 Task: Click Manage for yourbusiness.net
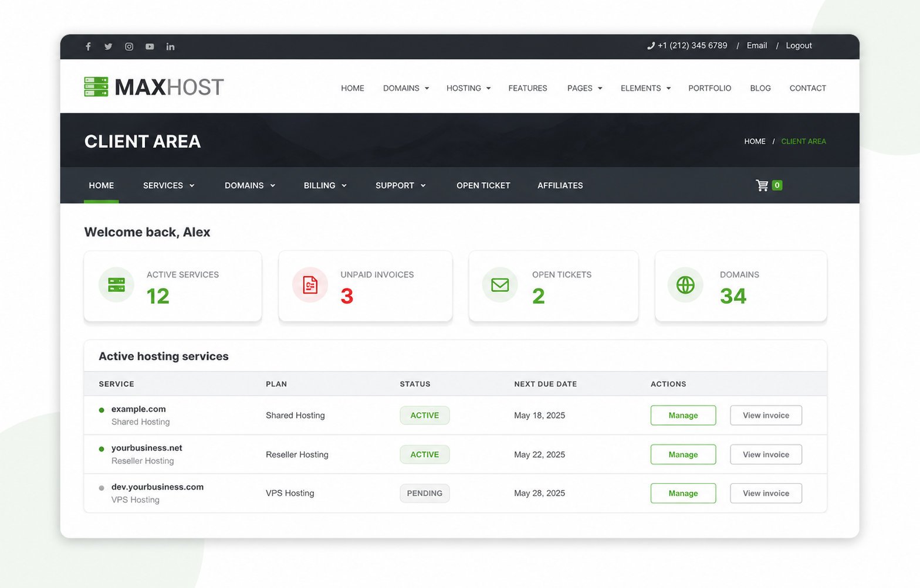coord(683,454)
